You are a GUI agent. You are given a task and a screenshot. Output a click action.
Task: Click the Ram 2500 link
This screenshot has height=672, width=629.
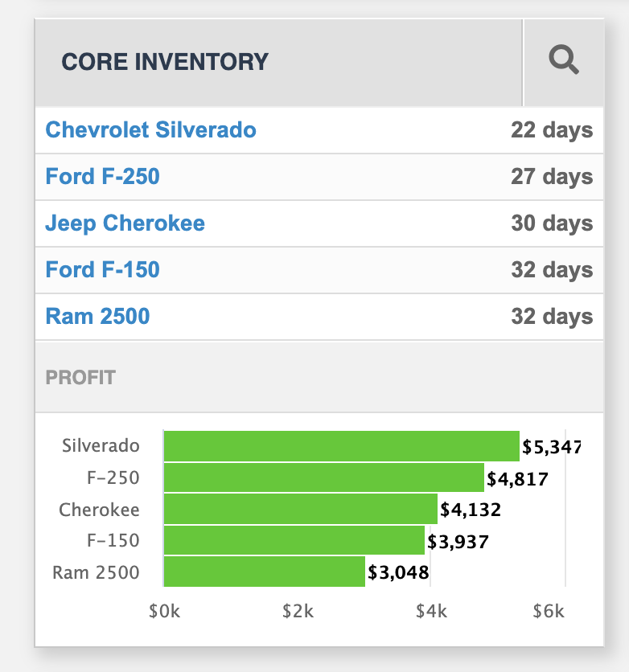(x=97, y=317)
